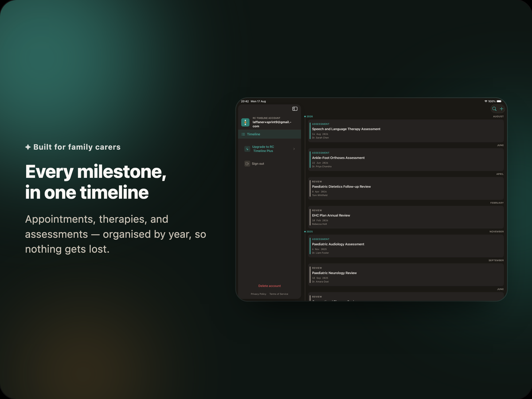Open the Paediatric Dietetics Follow-up Review card

(x=406, y=188)
